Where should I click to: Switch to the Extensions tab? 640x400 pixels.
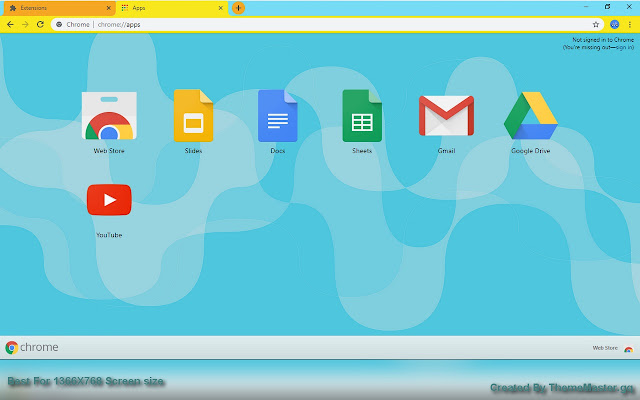tap(59, 8)
